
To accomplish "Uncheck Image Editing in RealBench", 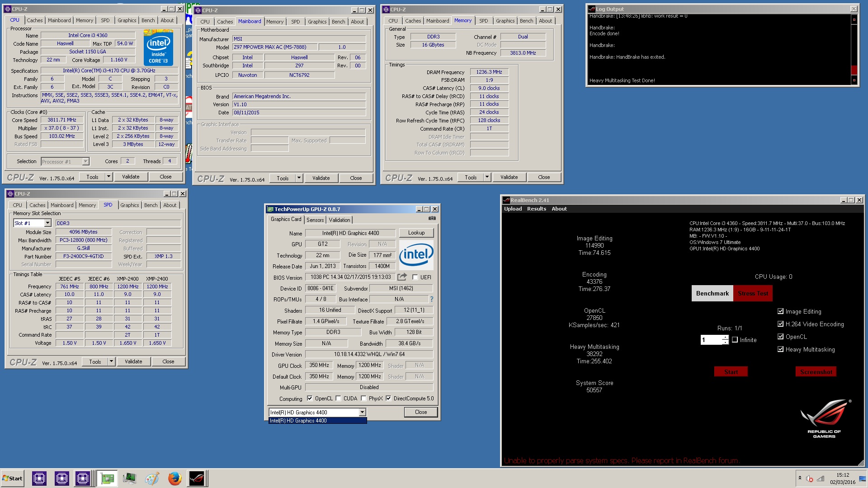I will (x=780, y=311).
